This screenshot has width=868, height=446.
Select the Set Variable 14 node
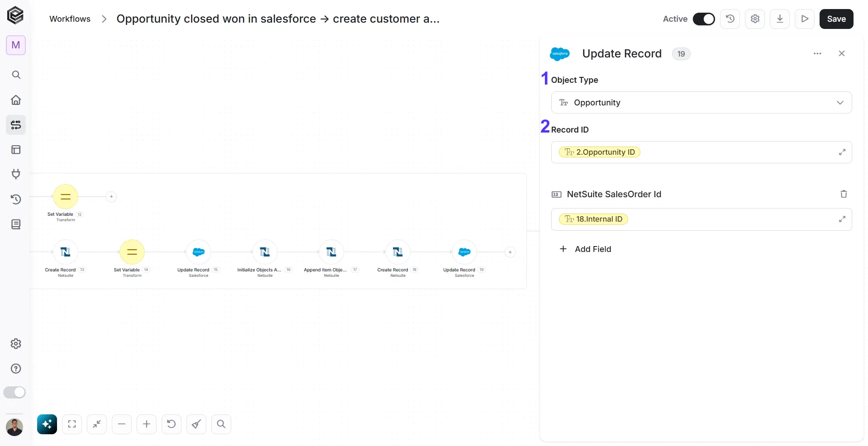coord(132,252)
